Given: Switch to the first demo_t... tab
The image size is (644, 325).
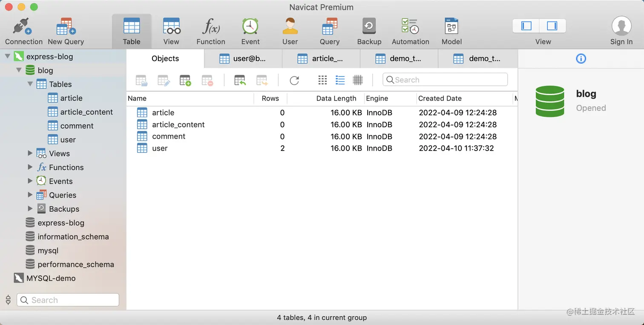Looking at the screenshot, I should pyautogui.click(x=399, y=59).
